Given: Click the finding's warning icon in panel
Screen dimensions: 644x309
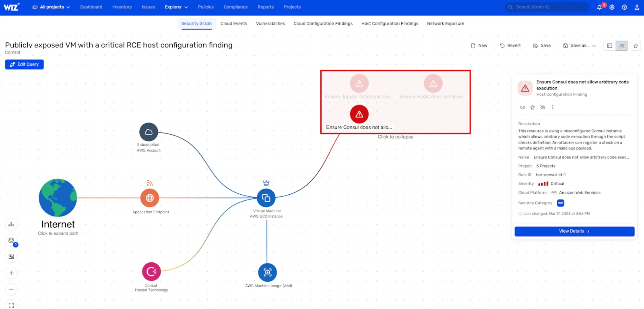Looking at the screenshot, I should tap(525, 88).
